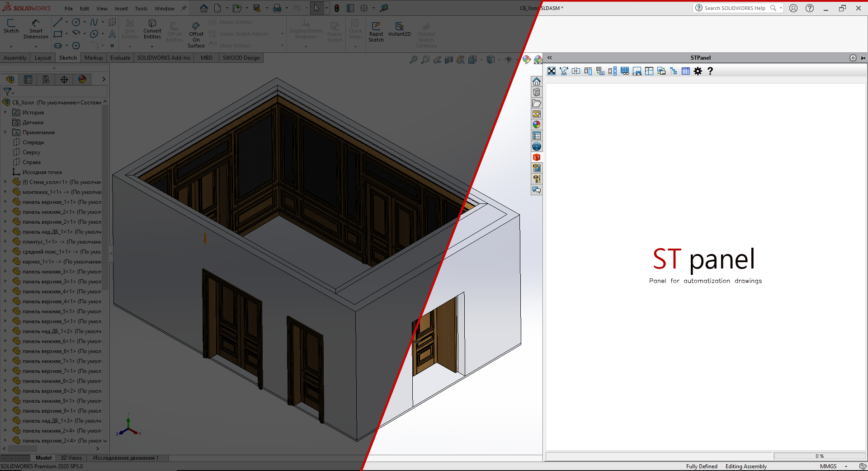Toggle Instant2D mode
Image resolution: width=868 pixels, height=471 pixels.
tap(400, 29)
